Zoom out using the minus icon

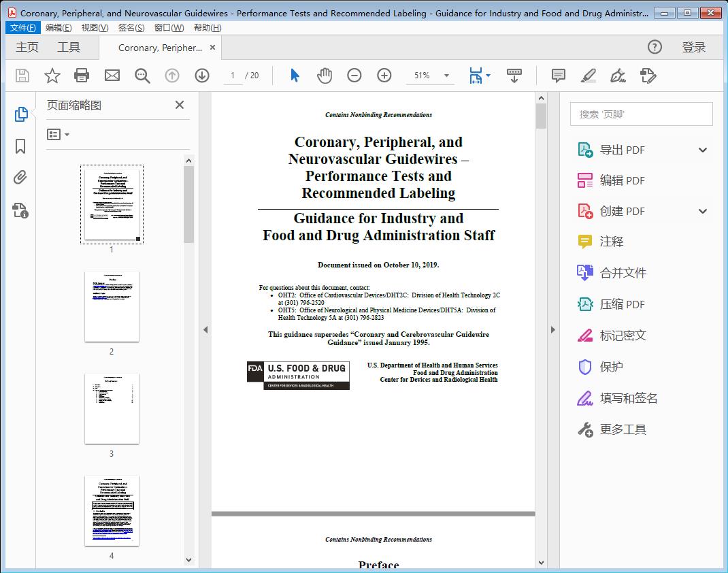354,76
